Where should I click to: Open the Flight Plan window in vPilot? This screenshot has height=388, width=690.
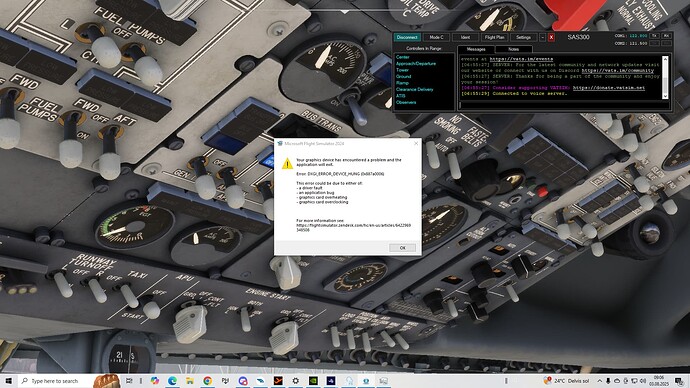click(x=494, y=37)
